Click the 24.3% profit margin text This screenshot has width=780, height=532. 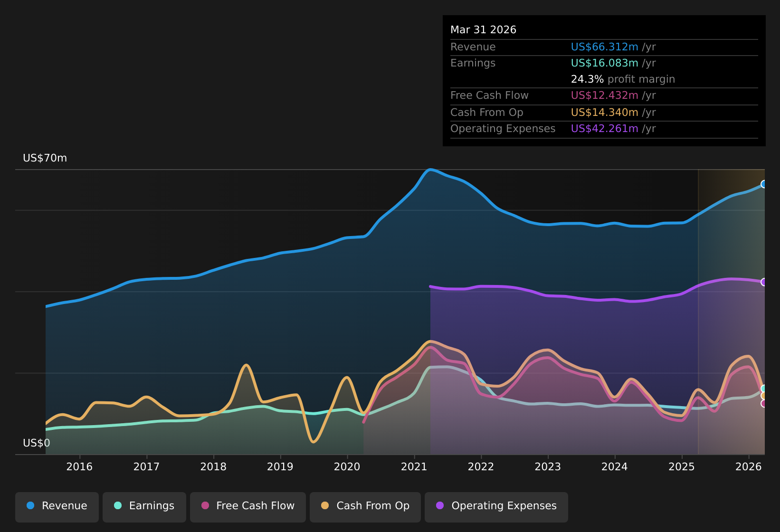[x=623, y=79]
